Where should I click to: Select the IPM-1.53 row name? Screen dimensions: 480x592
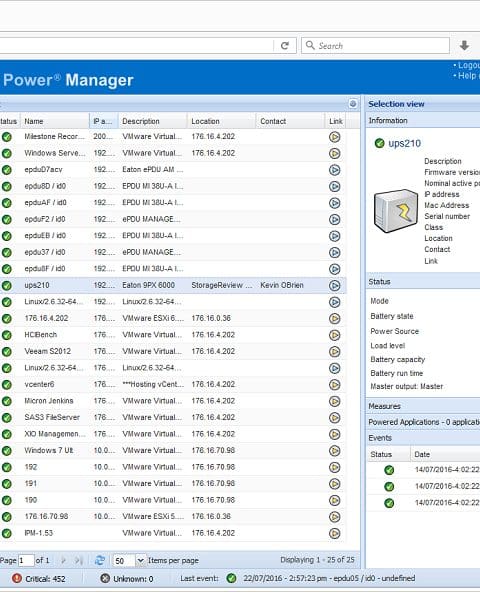click(x=39, y=533)
